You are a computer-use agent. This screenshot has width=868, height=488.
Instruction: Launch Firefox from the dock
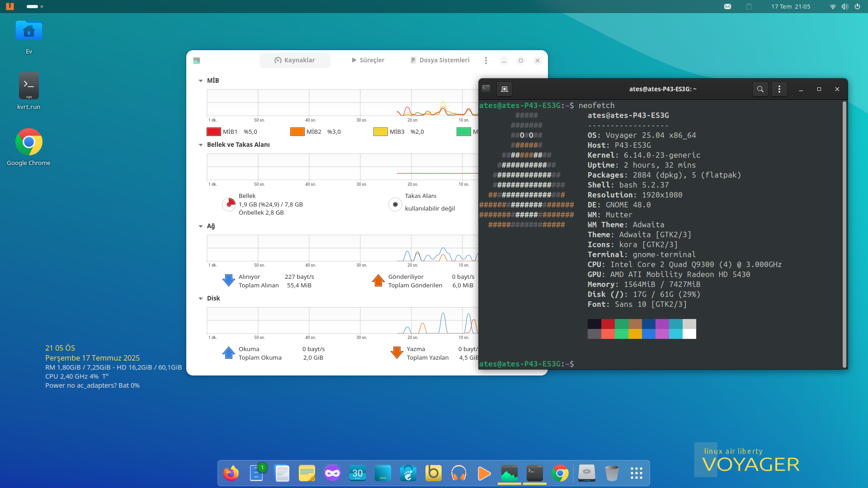231,473
